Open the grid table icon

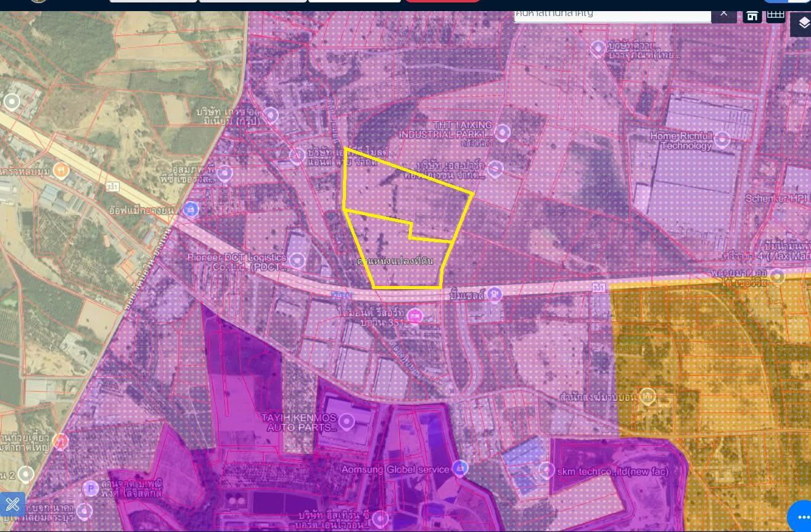(x=775, y=15)
